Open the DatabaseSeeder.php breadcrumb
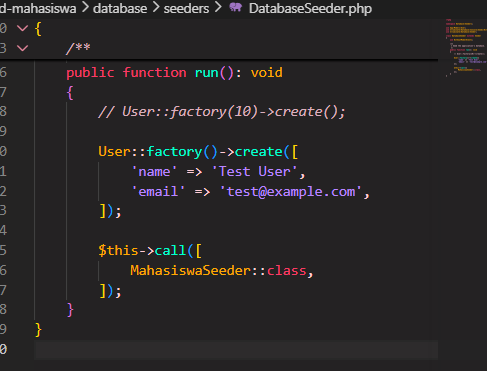This screenshot has height=371, width=487. point(310,8)
